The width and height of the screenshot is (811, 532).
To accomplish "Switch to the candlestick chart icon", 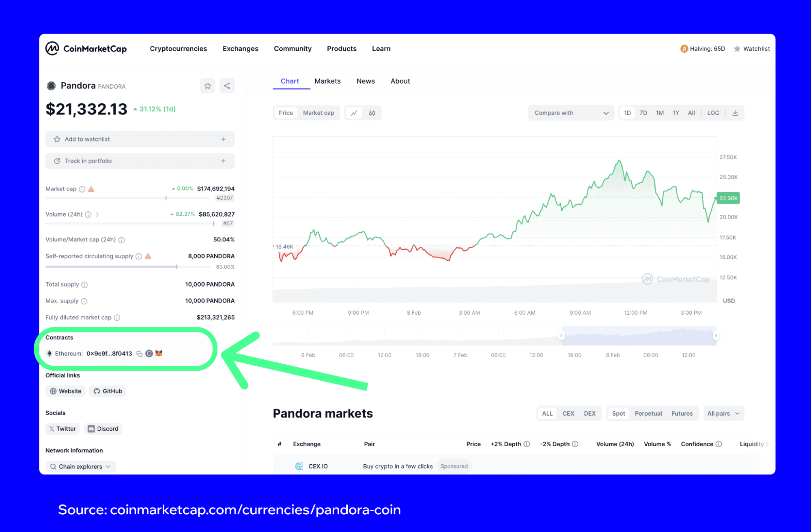I will [x=372, y=113].
